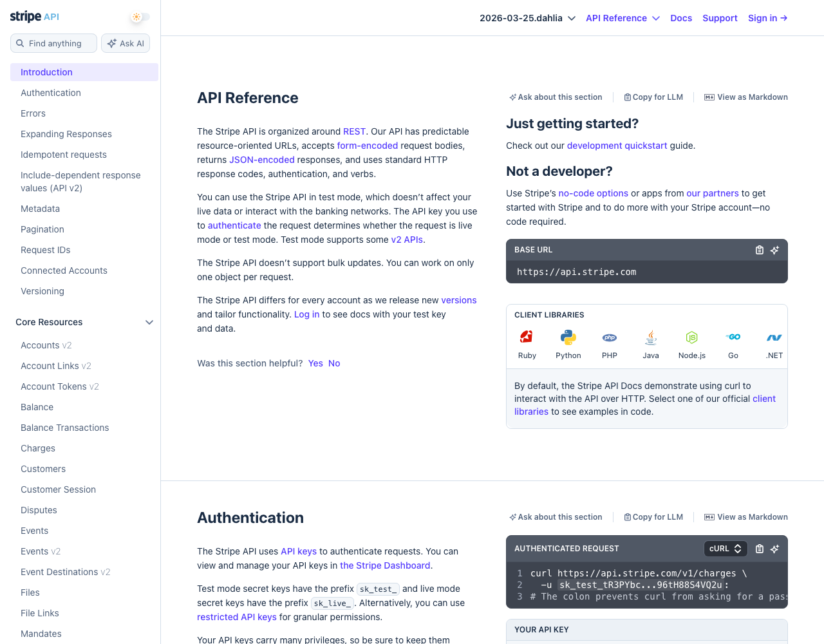Viewport: 824px width, 644px height.
Task: Open the Versioning sidebar item
Action: [42, 291]
